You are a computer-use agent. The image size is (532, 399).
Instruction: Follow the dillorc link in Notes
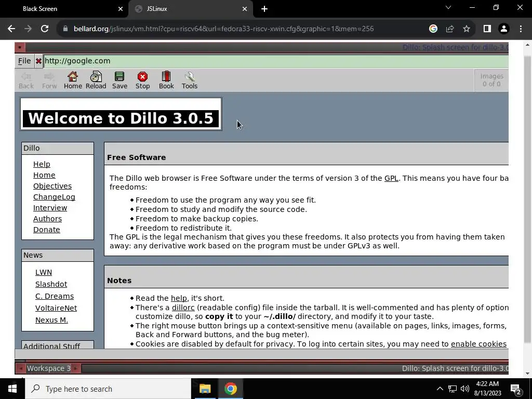[183, 308]
